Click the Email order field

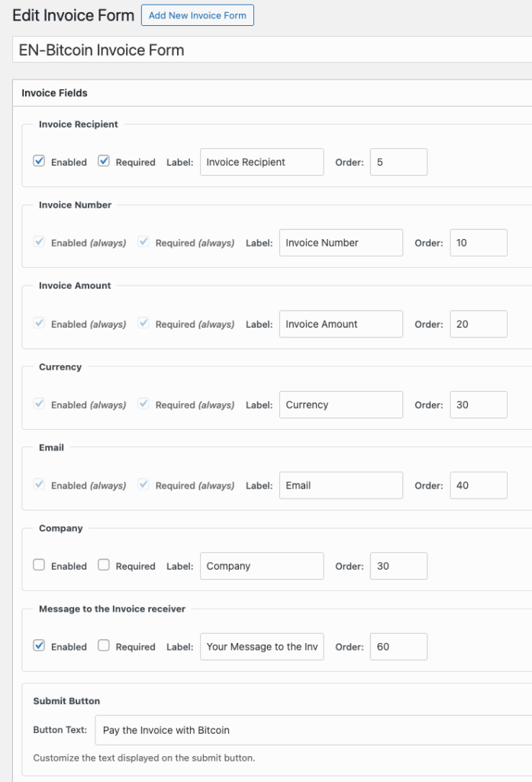479,486
